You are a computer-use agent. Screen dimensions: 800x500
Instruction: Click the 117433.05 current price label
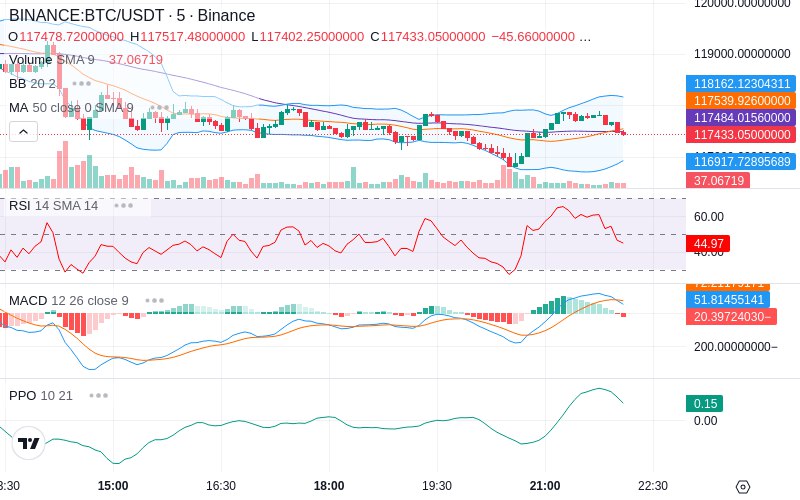(741, 135)
